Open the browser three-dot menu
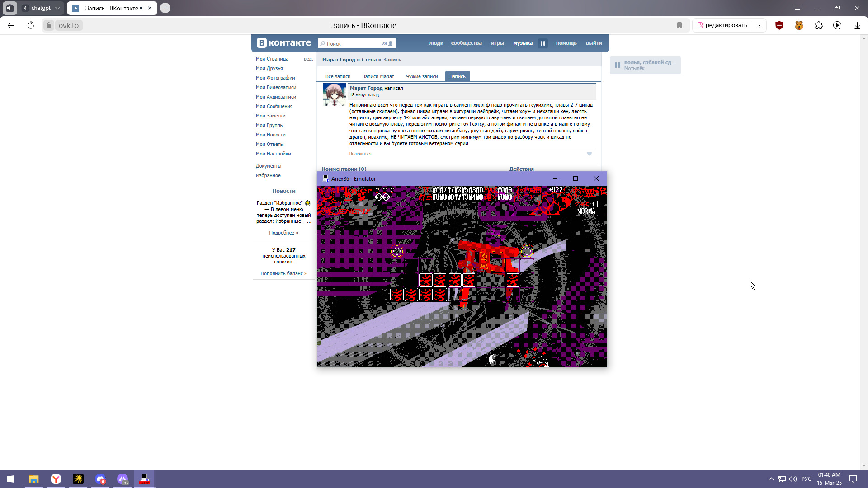 (759, 25)
